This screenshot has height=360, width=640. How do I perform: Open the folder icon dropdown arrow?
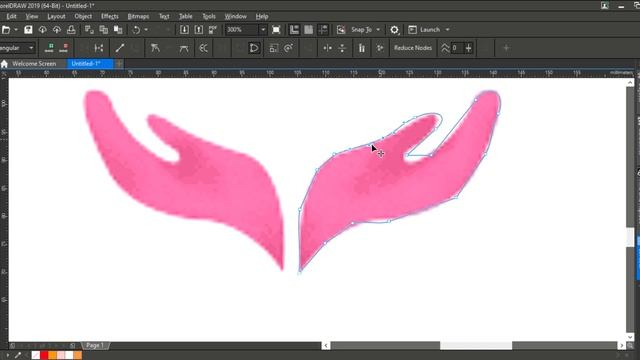[x=16, y=30]
